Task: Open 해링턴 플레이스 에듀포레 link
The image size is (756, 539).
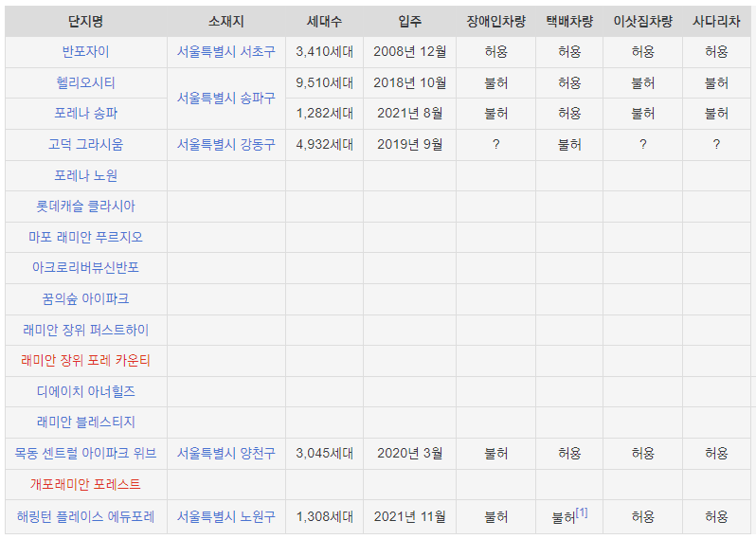Action: (86, 517)
